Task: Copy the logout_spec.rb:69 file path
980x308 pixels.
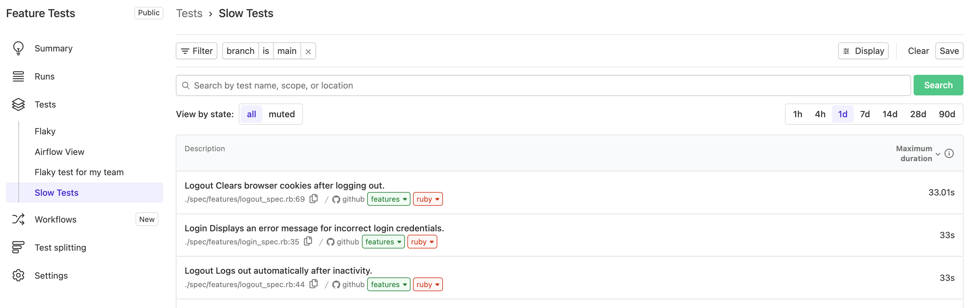Action: tap(313, 199)
